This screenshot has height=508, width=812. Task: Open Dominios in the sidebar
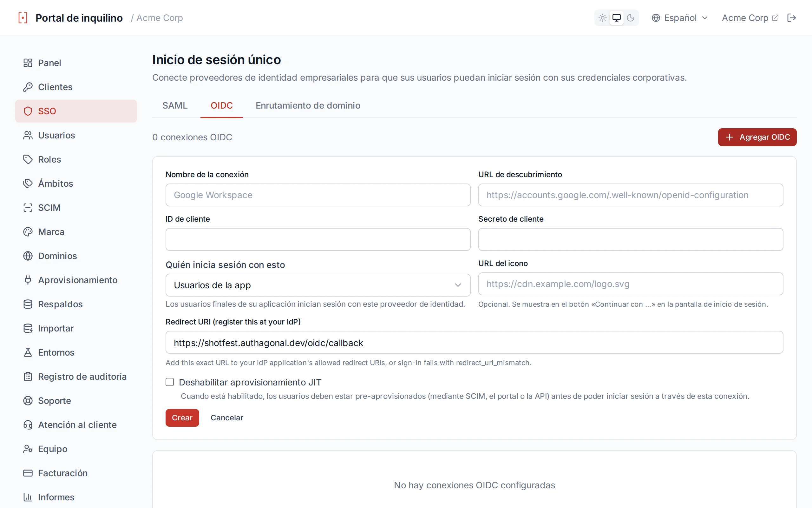coord(76,256)
